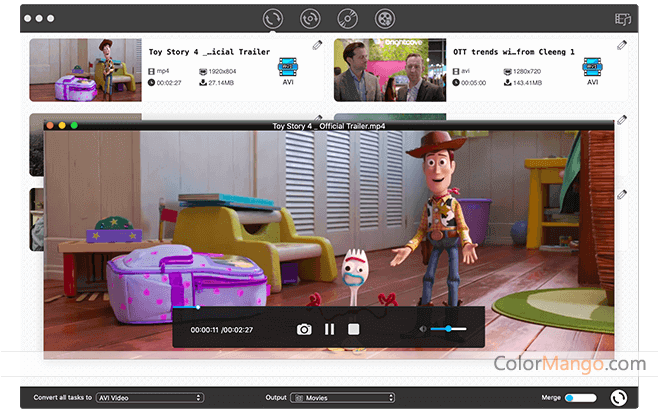The image size is (658, 412).
Task: Click the OTT trends wi...from Cleeng 1 title
Action: click(514, 52)
